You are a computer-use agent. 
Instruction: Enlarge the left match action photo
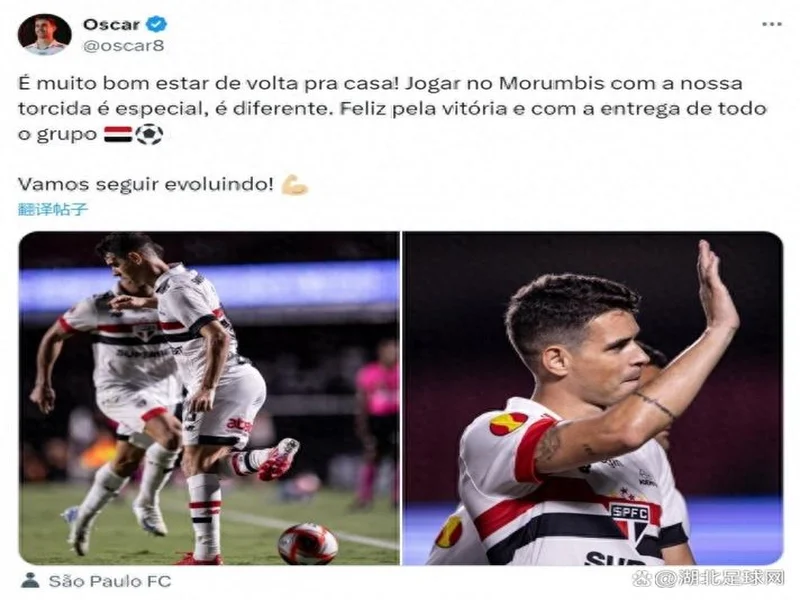click(209, 398)
